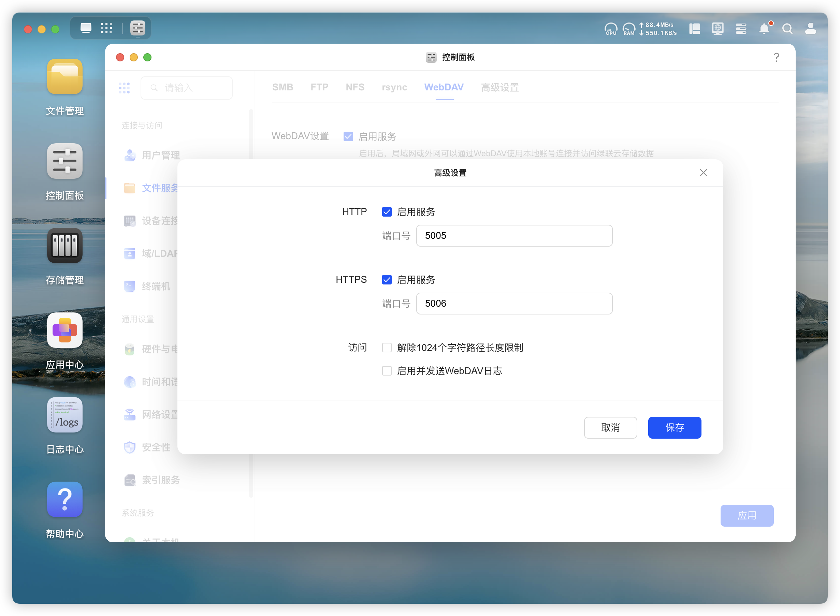The height and width of the screenshot is (616, 840).
Task: Click the top bar search magnifier icon
Action: click(787, 29)
